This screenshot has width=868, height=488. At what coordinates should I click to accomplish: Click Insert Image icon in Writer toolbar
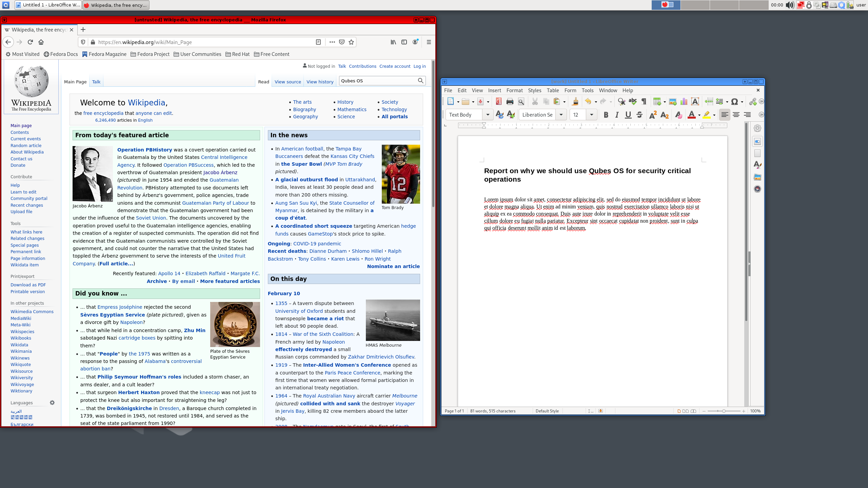pyautogui.click(x=673, y=101)
